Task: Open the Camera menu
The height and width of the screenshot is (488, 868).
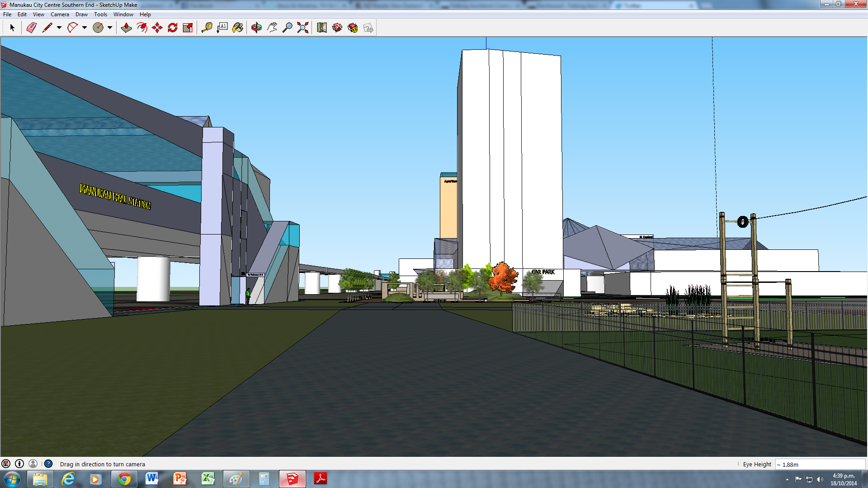Action: tap(60, 14)
